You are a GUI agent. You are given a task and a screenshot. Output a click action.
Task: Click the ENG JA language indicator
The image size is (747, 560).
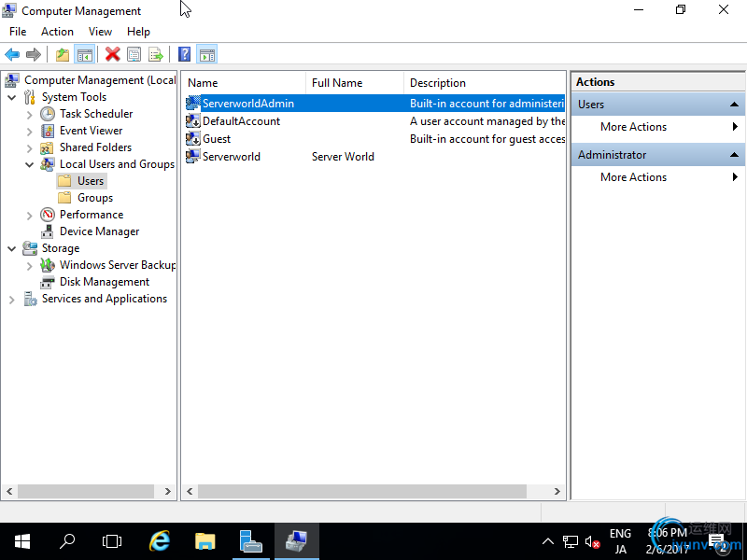pyautogui.click(x=620, y=541)
